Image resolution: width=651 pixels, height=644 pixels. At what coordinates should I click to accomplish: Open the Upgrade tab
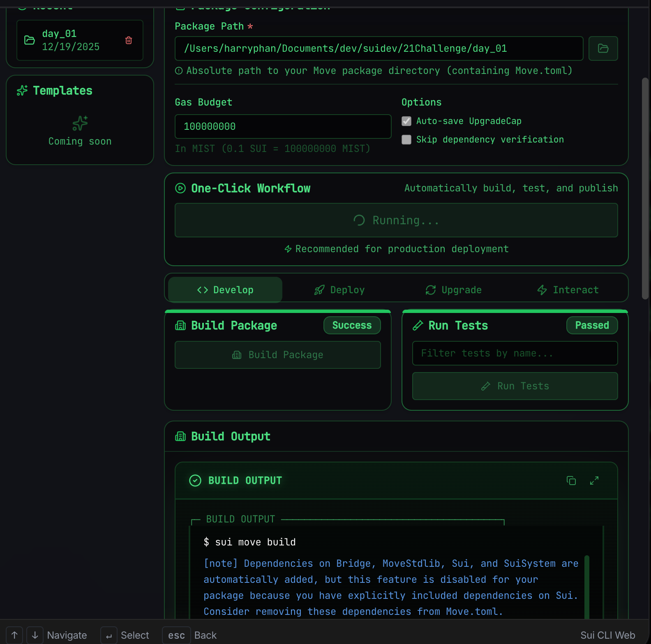pyautogui.click(x=453, y=290)
